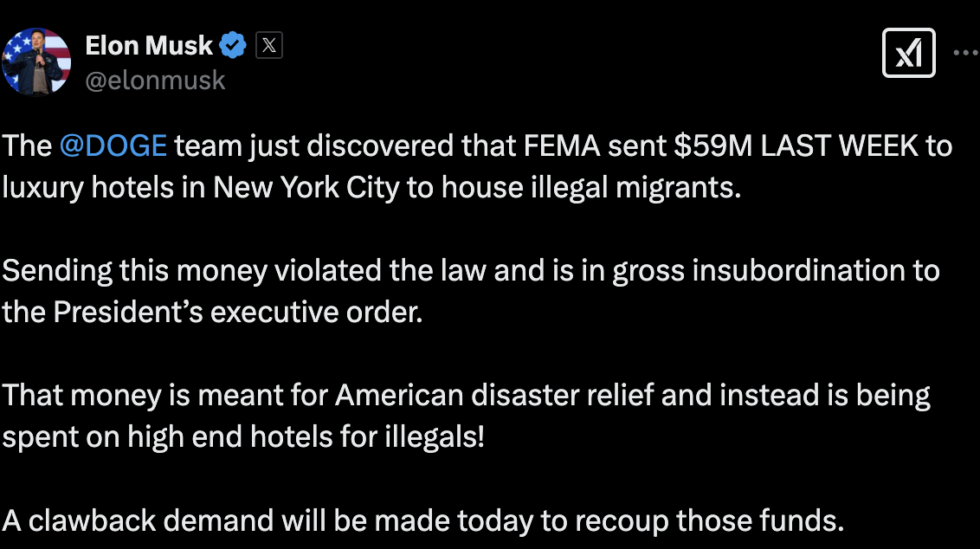Open the three-dot more options menu
The width and height of the screenshot is (980, 549).
966,53
